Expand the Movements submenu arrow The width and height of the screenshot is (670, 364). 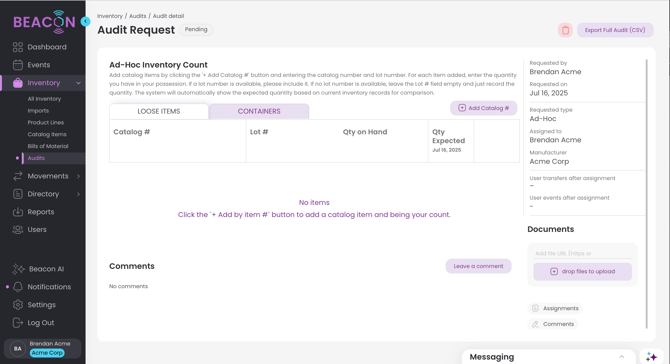[78, 176]
